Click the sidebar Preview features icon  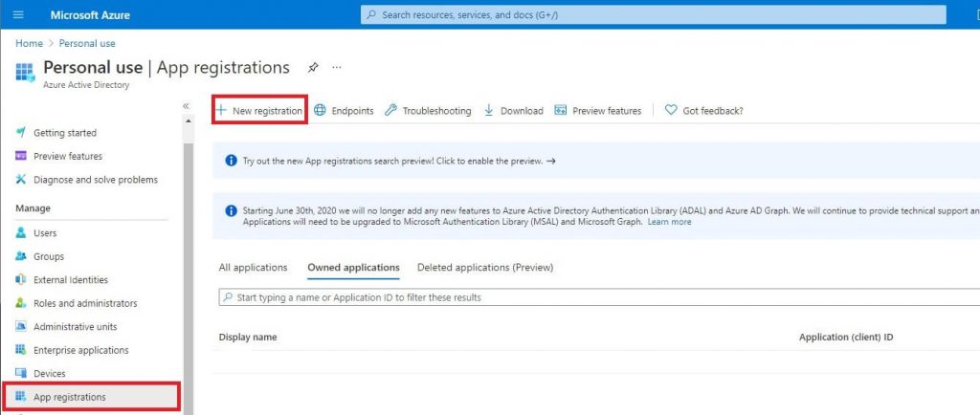coord(21,156)
